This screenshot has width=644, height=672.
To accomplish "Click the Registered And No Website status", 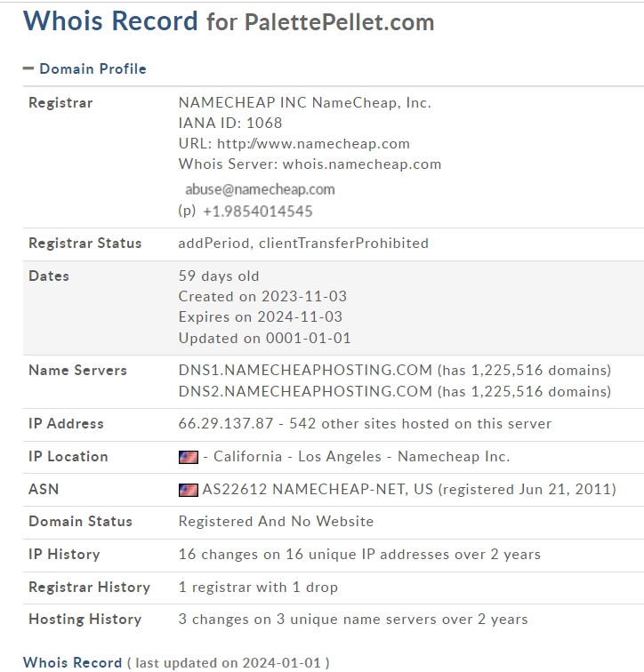I will click(276, 522).
